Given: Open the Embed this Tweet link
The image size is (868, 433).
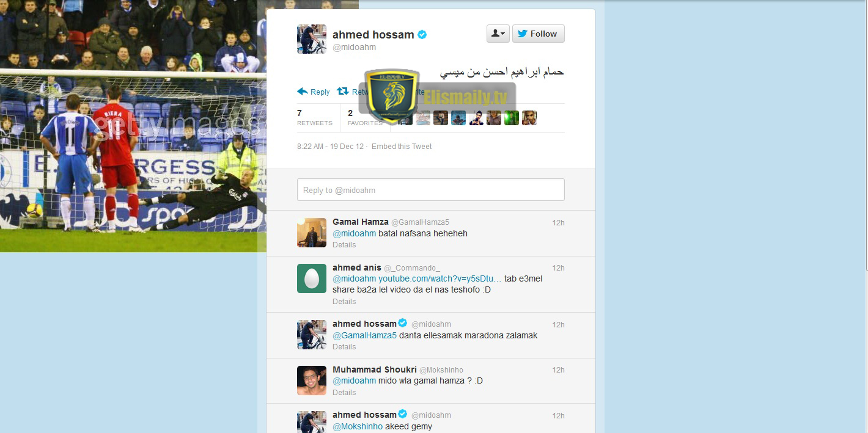Looking at the screenshot, I should tap(402, 147).
